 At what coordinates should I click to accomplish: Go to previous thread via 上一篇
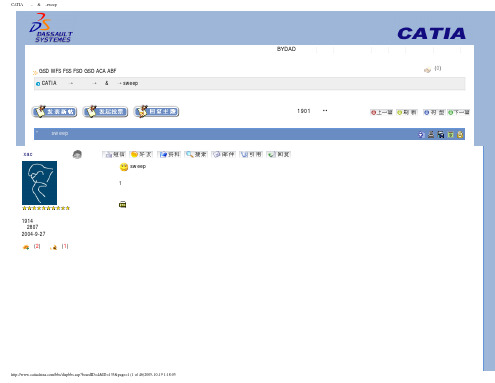pos(382,112)
